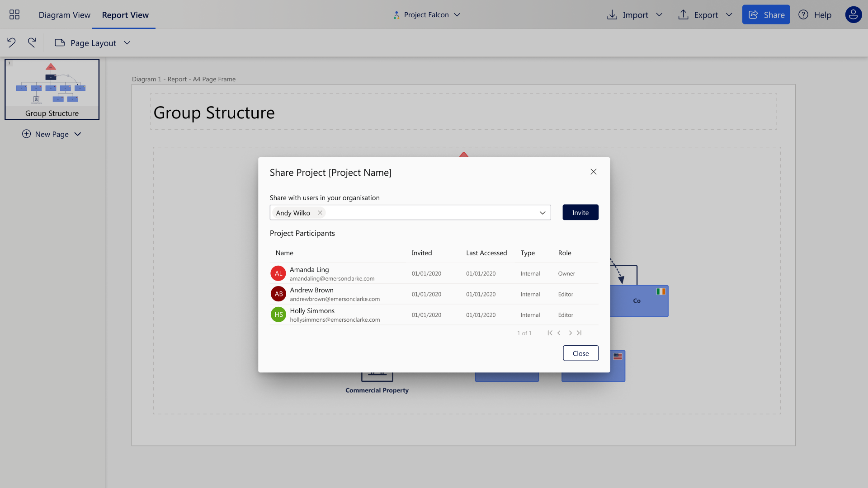Viewport: 868px width, 488px height.
Task: Click the undo arrow icon
Action: pos(11,42)
